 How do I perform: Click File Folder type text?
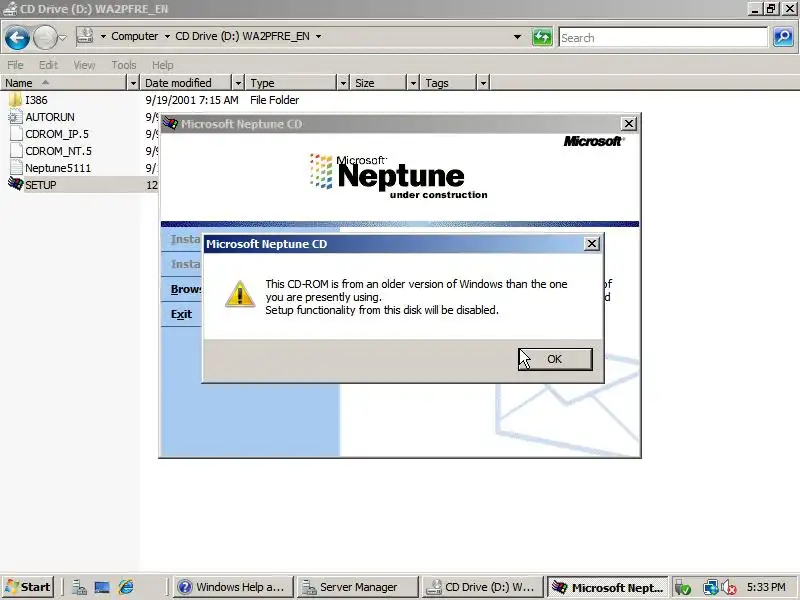pos(274,100)
